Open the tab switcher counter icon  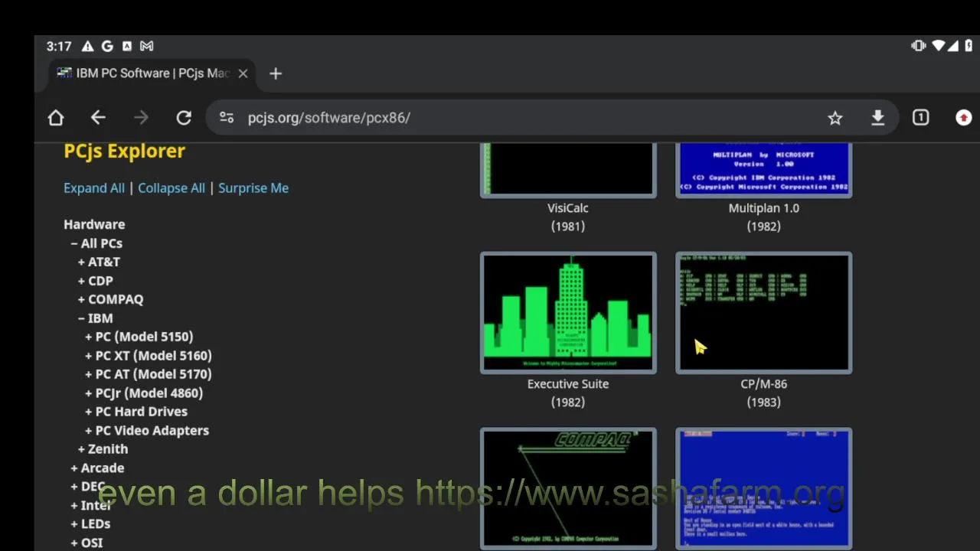tap(921, 118)
